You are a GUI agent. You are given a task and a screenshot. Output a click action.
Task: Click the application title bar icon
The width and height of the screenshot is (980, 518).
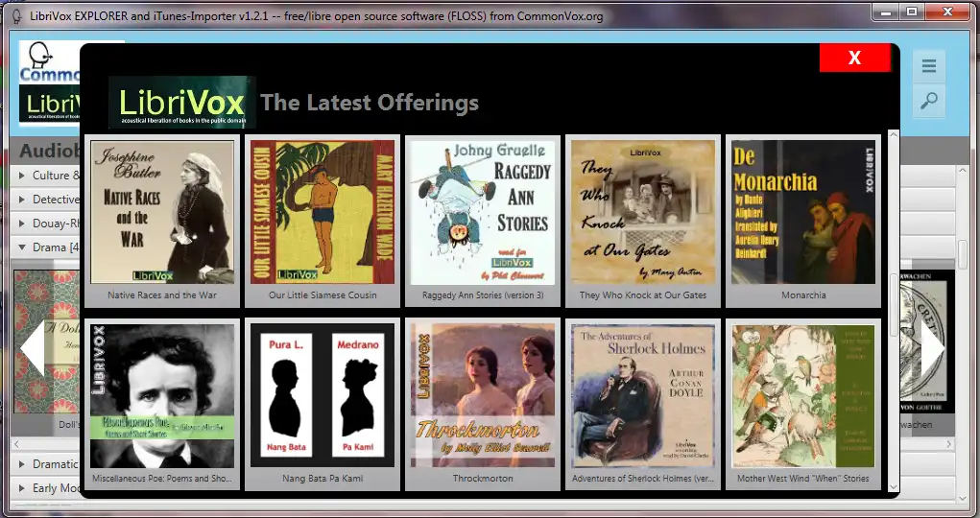point(18,16)
